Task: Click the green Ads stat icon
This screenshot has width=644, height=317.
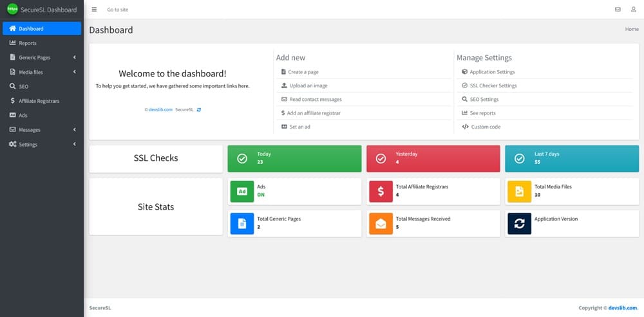Action: [242, 191]
